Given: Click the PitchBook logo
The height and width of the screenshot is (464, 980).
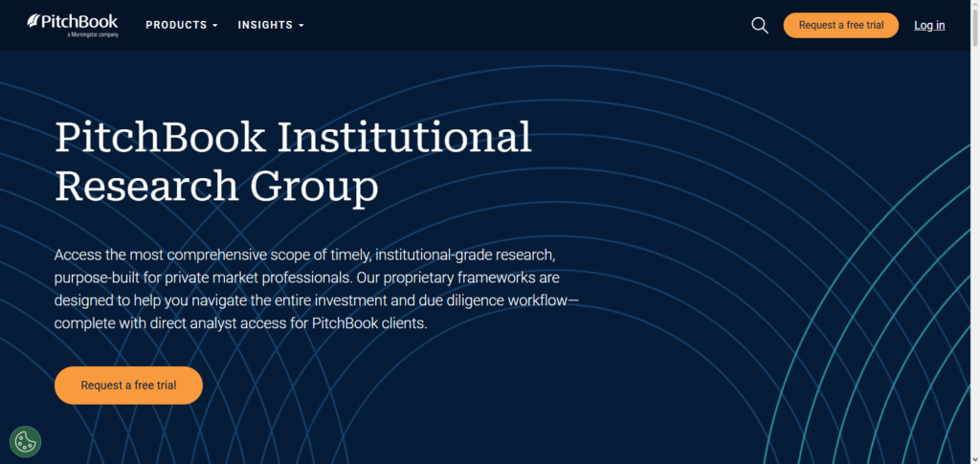Looking at the screenshot, I should [73, 25].
